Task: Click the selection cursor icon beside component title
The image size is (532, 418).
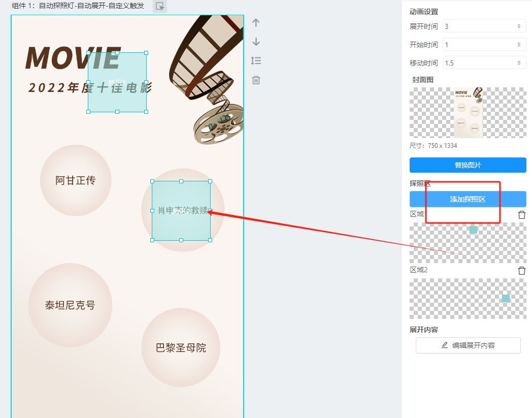Action: (x=160, y=7)
